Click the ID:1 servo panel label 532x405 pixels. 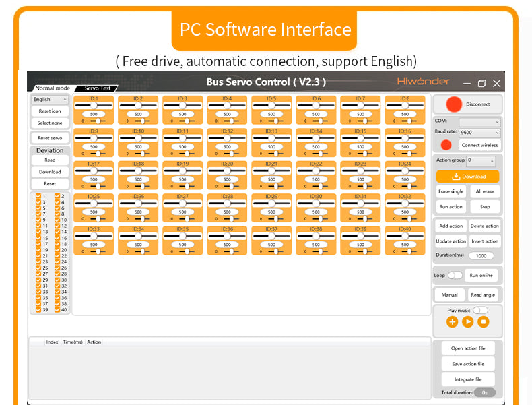(93, 99)
